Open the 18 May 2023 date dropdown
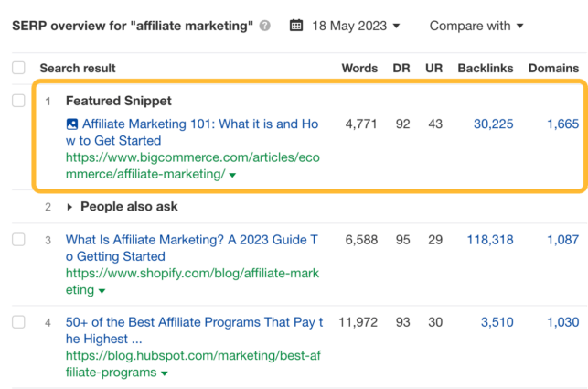The height and width of the screenshot is (389, 588). click(356, 26)
